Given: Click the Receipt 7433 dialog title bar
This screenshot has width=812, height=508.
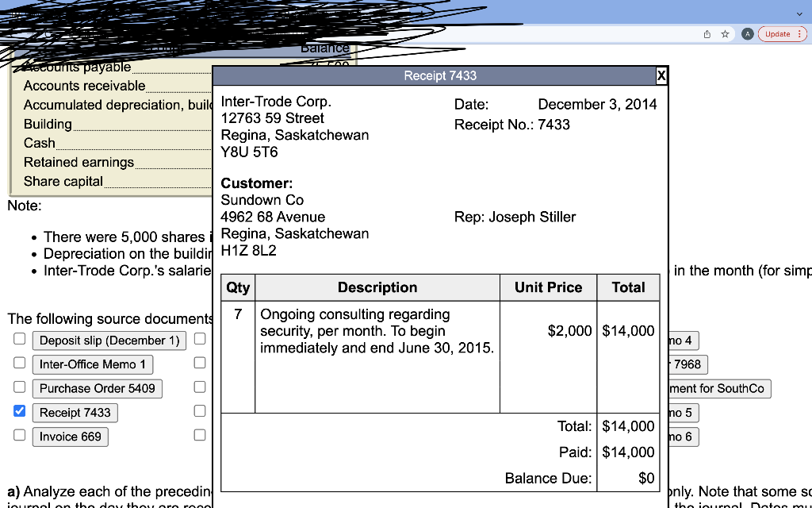Looking at the screenshot, I should 439,75.
